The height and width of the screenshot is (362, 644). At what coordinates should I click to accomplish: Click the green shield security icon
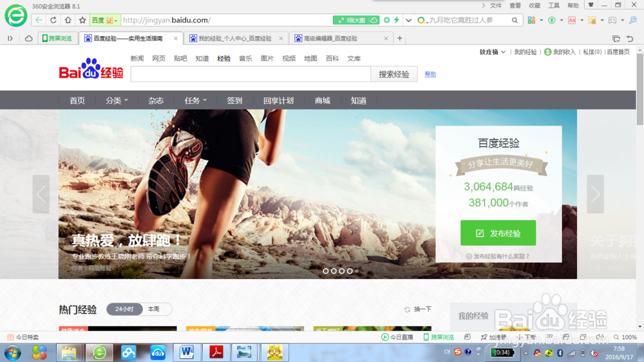(x=552, y=20)
